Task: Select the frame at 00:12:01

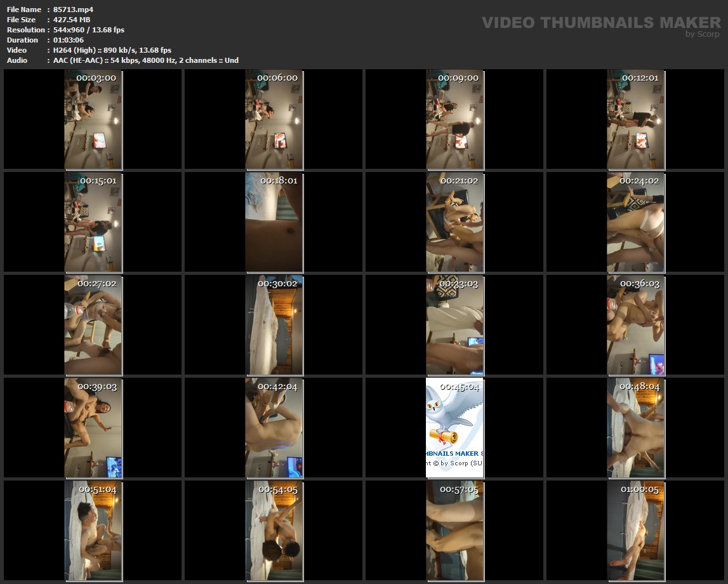Action: click(635, 119)
